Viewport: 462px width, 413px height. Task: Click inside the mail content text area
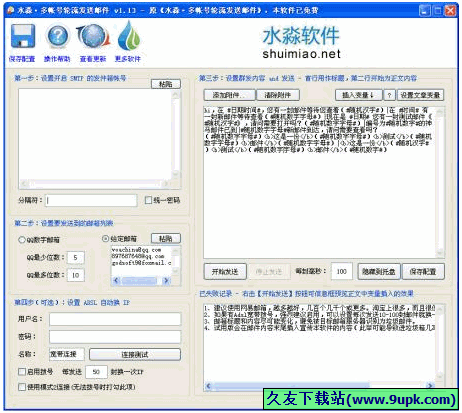(x=320, y=182)
